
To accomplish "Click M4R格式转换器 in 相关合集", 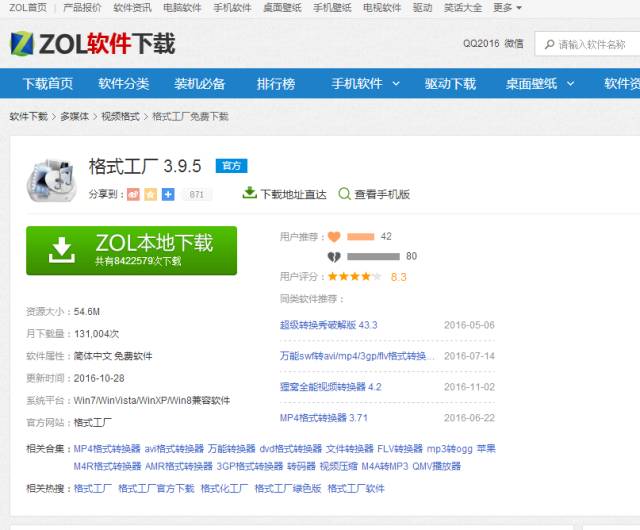I will pyautogui.click(x=107, y=466).
